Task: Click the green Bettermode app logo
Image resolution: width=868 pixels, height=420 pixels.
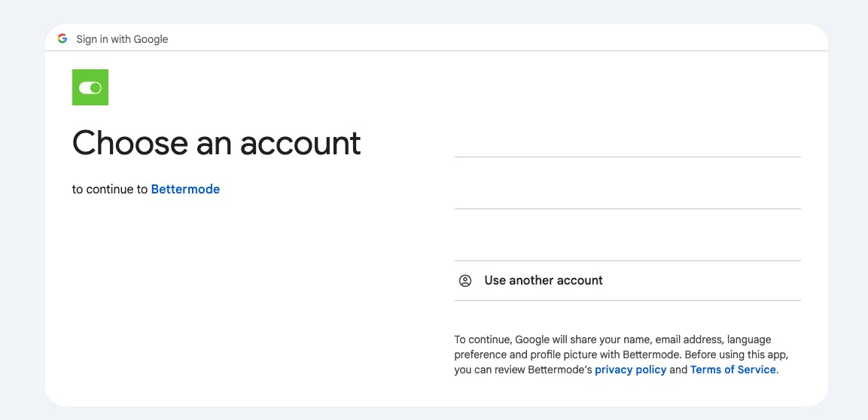Action: pyautogui.click(x=90, y=87)
